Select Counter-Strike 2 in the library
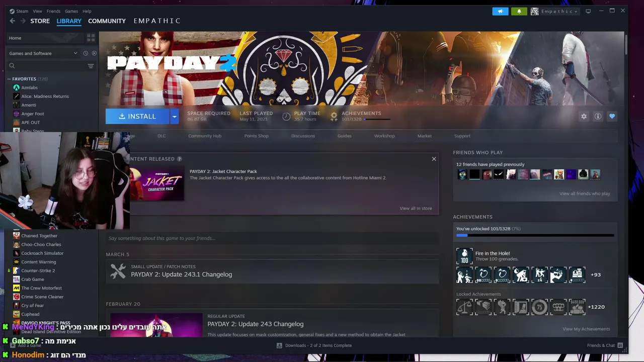The image size is (644, 362). click(38, 270)
